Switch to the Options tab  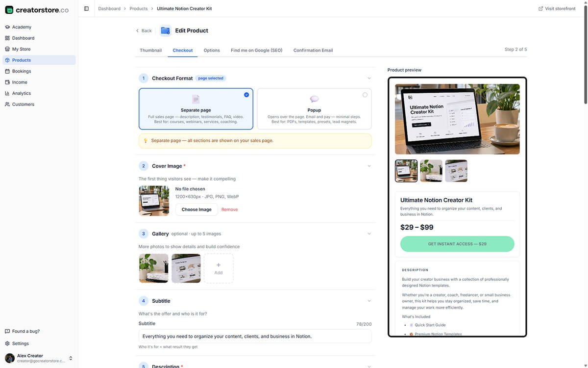[212, 50]
